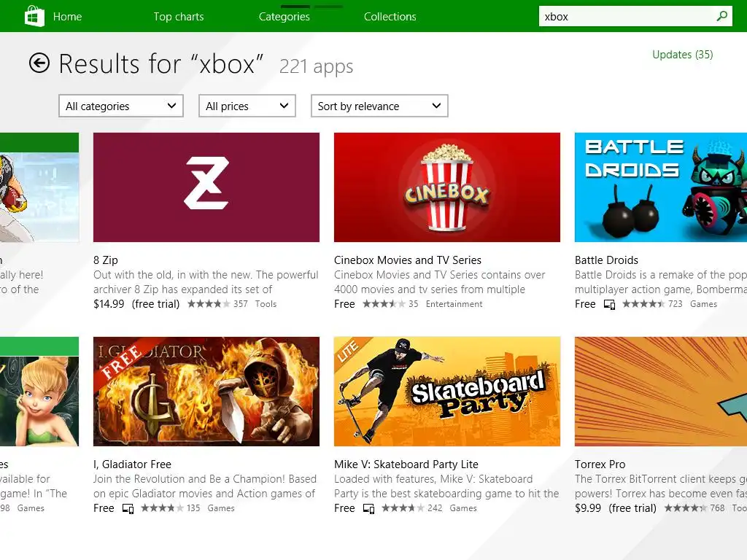This screenshot has width=747, height=560.
Task: Open the Battle Droids tile image
Action: coord(660,187)
